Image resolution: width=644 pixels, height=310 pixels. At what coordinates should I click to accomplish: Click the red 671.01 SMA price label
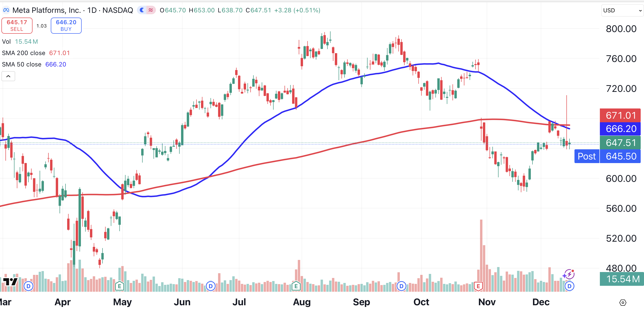(621, 116)
